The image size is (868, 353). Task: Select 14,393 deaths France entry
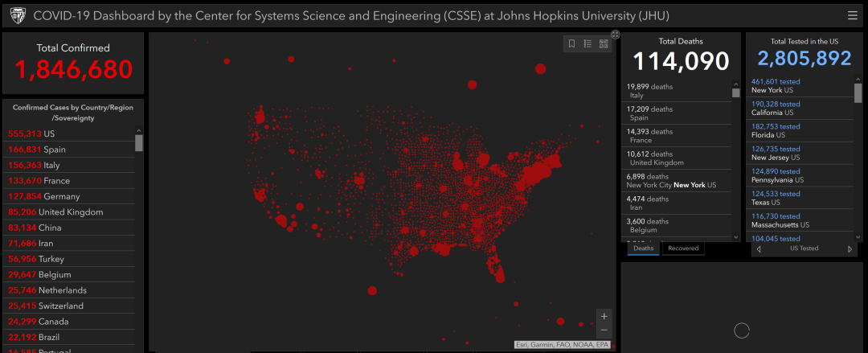[x=677, y=136]
